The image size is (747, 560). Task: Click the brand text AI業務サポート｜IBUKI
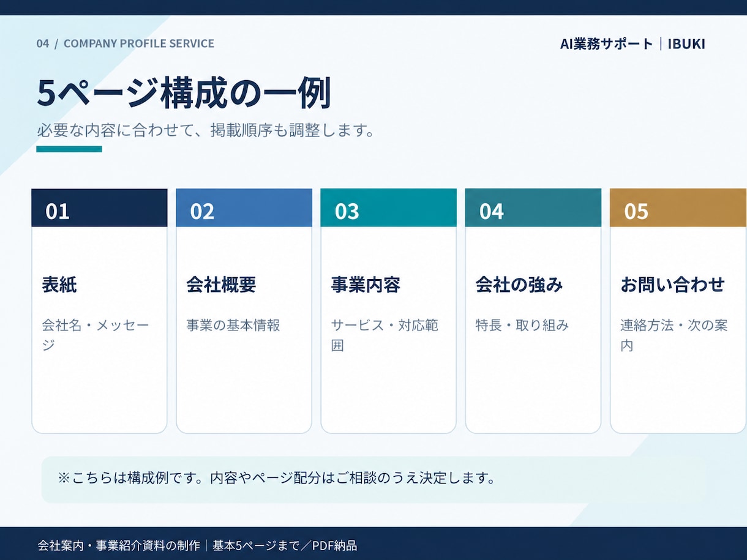[x=633, y=44]
